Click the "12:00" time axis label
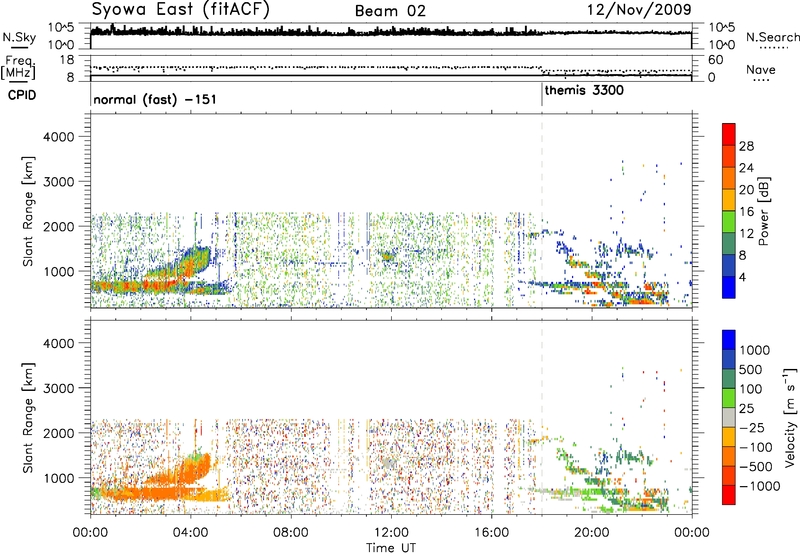The image size is (800, 554). click(x=391, y=533)
